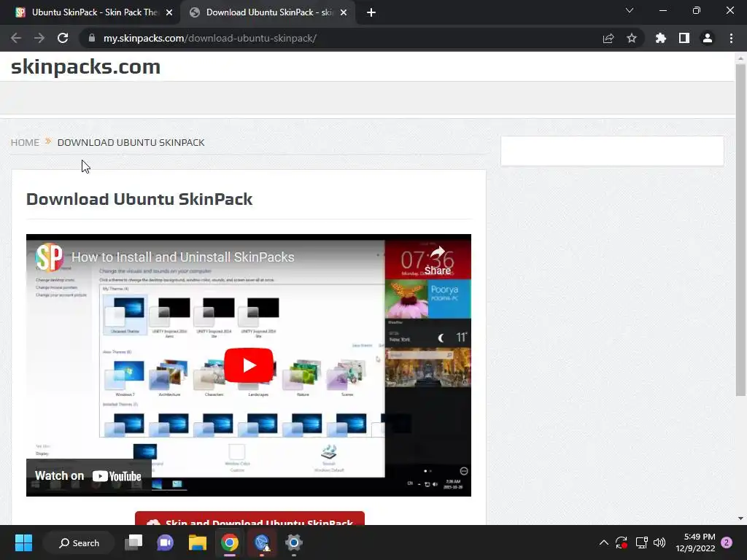Select the Download Ubuntu SkinPack tab
This screenshot has height=560, width=747.
click(267, 13)
